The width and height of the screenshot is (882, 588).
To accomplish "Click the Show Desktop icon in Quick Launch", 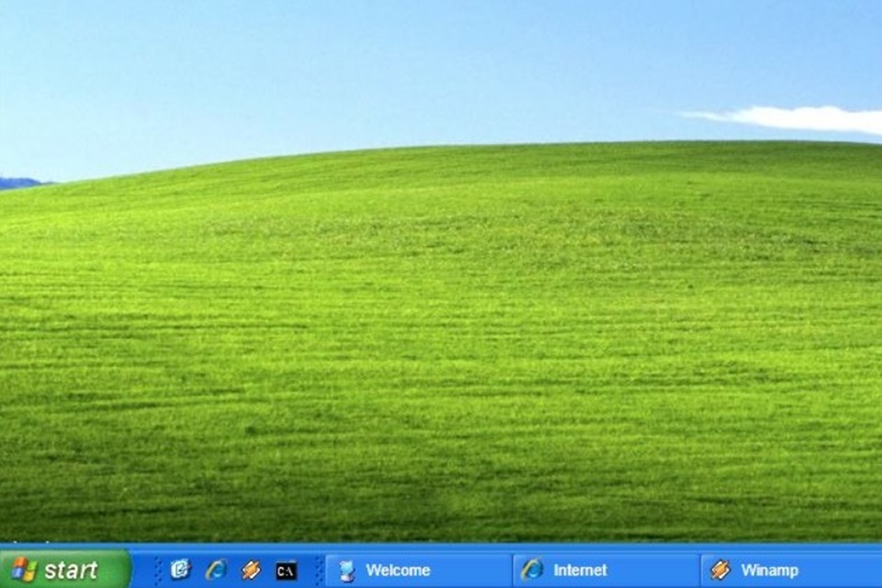I will [181, 571].
